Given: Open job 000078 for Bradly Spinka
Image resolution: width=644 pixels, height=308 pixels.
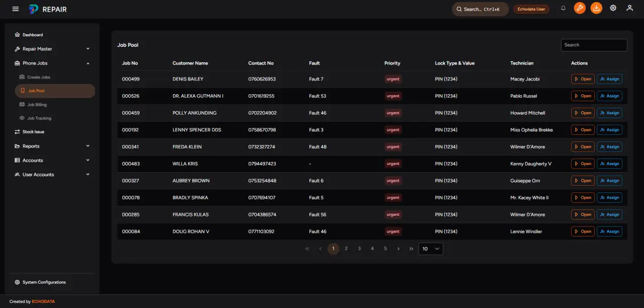Looking at the screenshot, I should [x=583, y=197].
